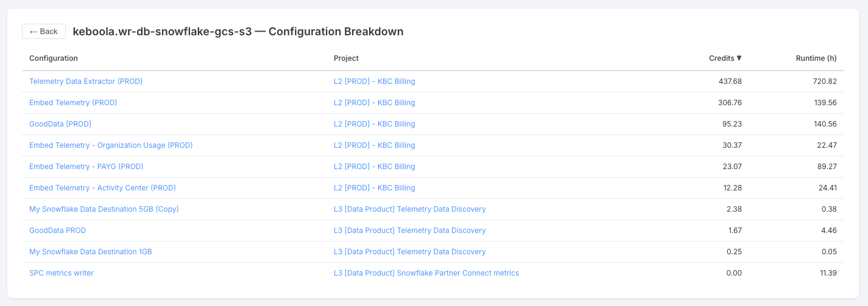Screen dimensions: 868x306
Task: Open My Snowflake Data Destination 5GB (Copy)
Action: click(104, 209)
